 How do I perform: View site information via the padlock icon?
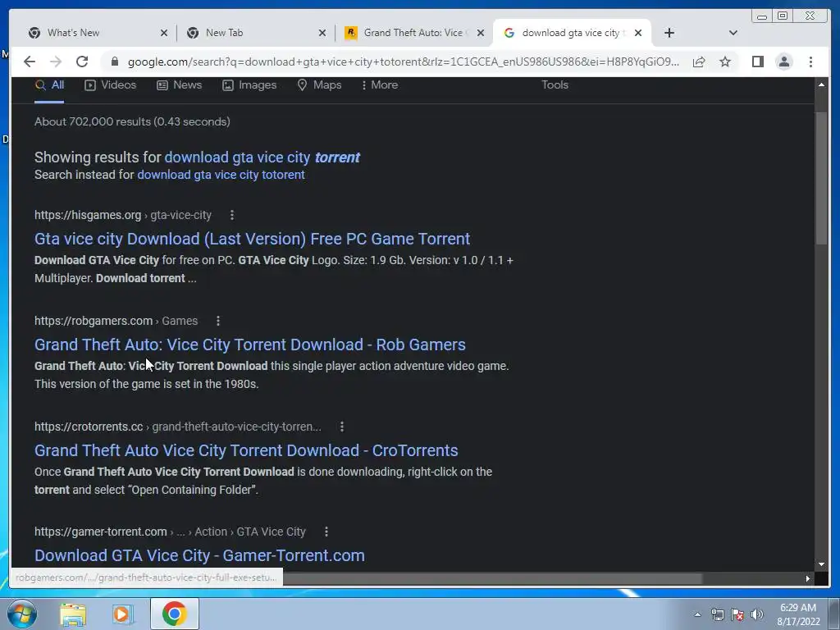(114, 62)
